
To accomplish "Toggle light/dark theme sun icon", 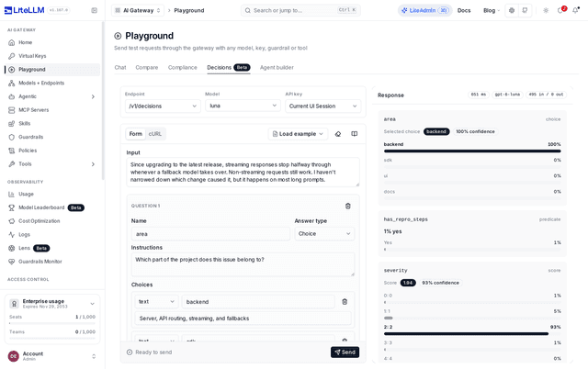I will tap(546, 10).
